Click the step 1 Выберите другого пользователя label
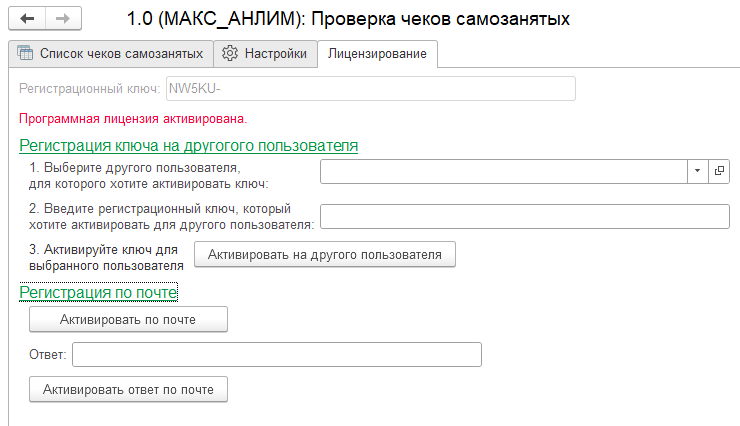Image resolution: width=740 pixels, height=426 pixels. 134,174
